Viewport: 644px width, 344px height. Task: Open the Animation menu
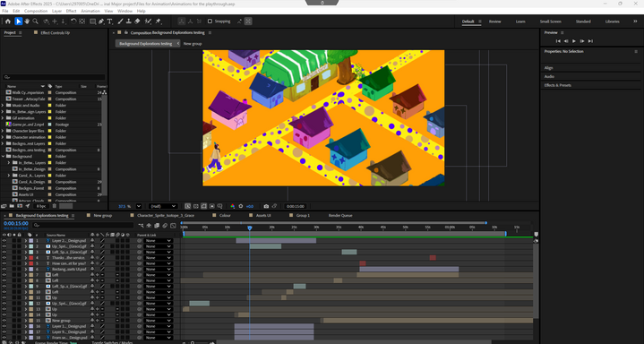click(90, 11)
